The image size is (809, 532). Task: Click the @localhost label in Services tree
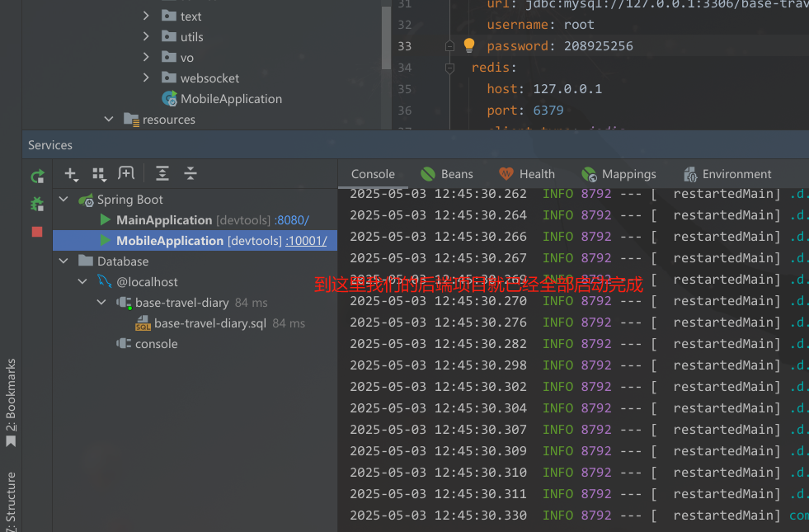click(x=147, y=282)
